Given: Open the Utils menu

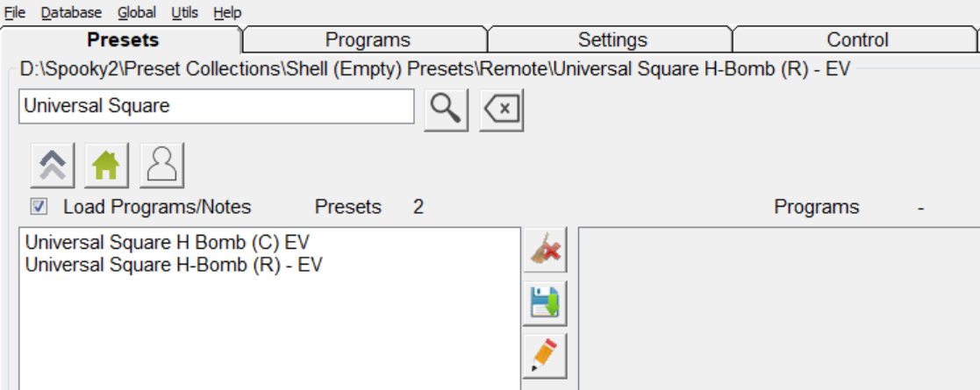Looking at the screenshot, I should [x=184, y=12].
